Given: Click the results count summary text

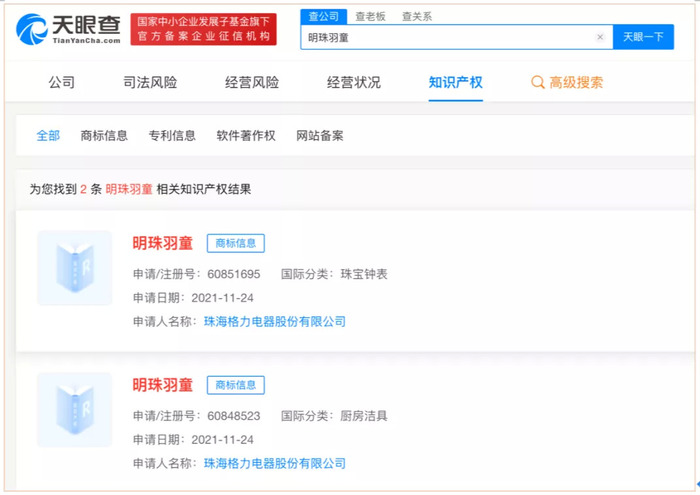Looking at the screenshot, I should point(140,189).
